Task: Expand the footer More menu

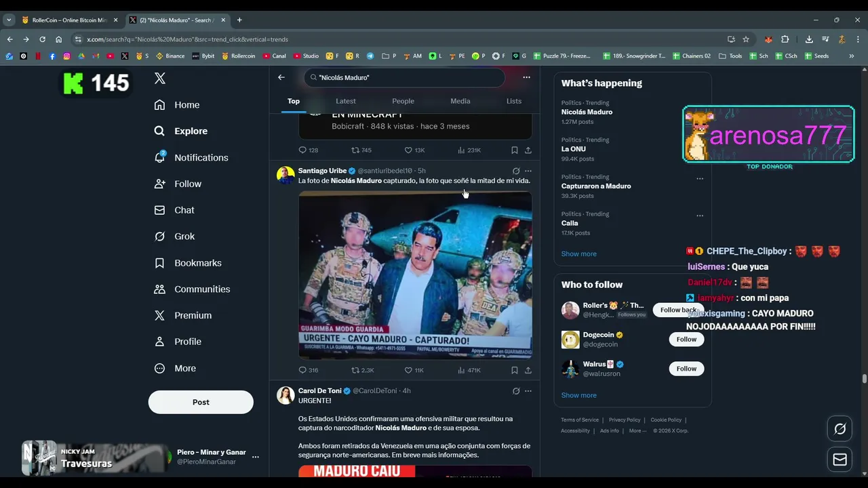Action: point(637,431)
